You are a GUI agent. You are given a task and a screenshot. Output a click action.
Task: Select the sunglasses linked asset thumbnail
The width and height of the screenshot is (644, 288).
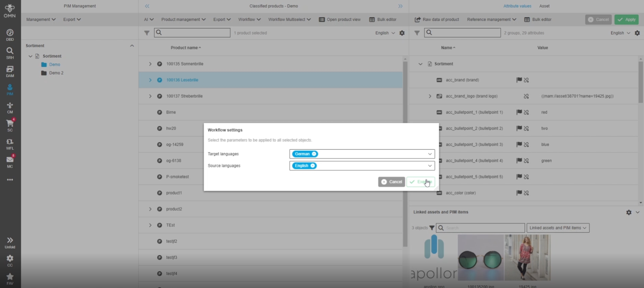coord(481,258)
